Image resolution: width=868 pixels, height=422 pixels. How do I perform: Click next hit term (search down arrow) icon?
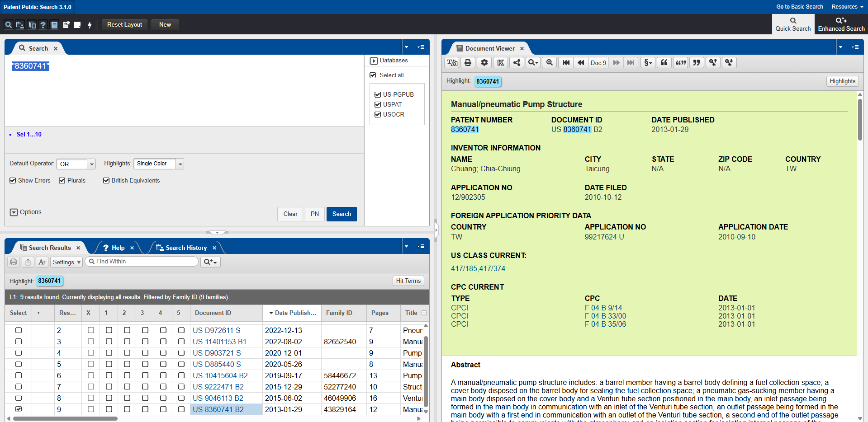pyautogui.click(x=729, y=63)
